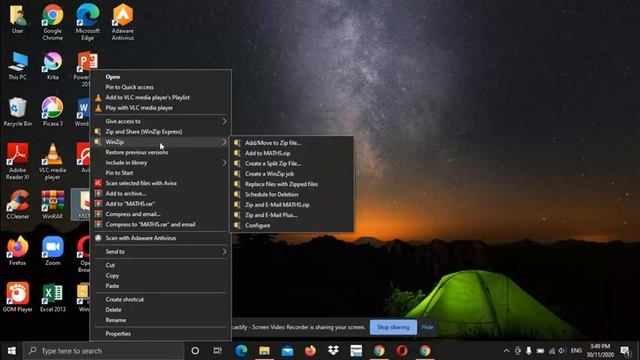
Task: Choose Replace files with Zipped files
Action: pyautogui.click(x=292, y=184)
